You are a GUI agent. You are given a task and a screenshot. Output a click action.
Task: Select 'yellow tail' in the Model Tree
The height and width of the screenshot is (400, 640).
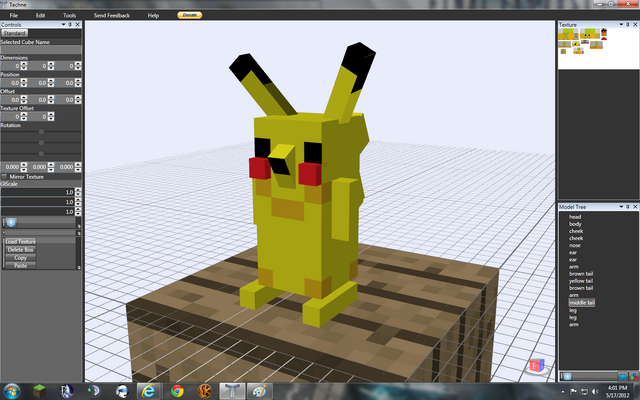pos(581,281)
